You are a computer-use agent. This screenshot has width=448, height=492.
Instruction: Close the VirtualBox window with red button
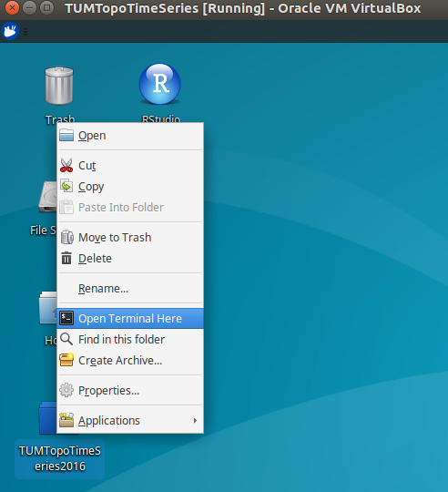[12, 8]
